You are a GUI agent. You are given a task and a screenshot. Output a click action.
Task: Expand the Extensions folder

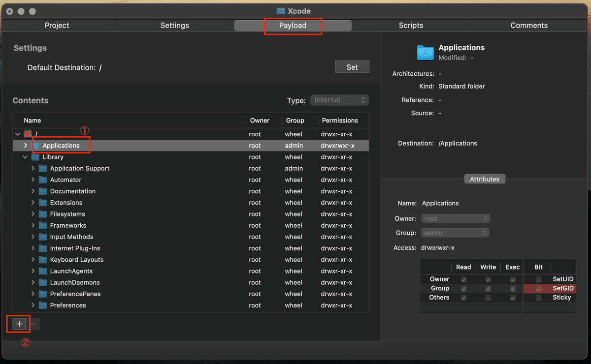pos(33,202)
